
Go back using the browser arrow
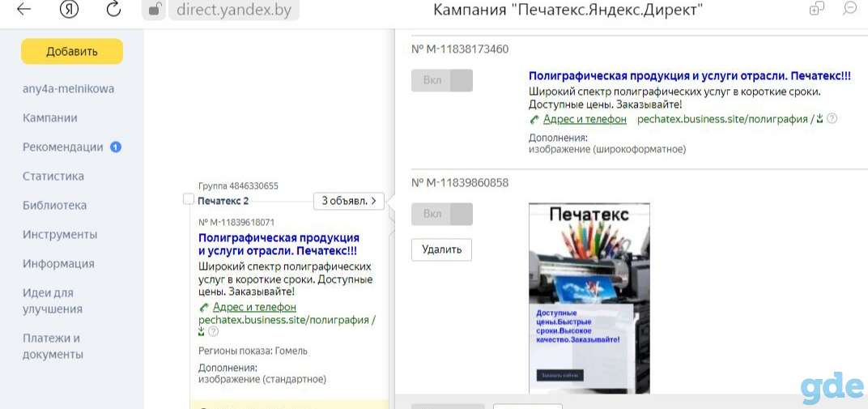click(23, 10)
